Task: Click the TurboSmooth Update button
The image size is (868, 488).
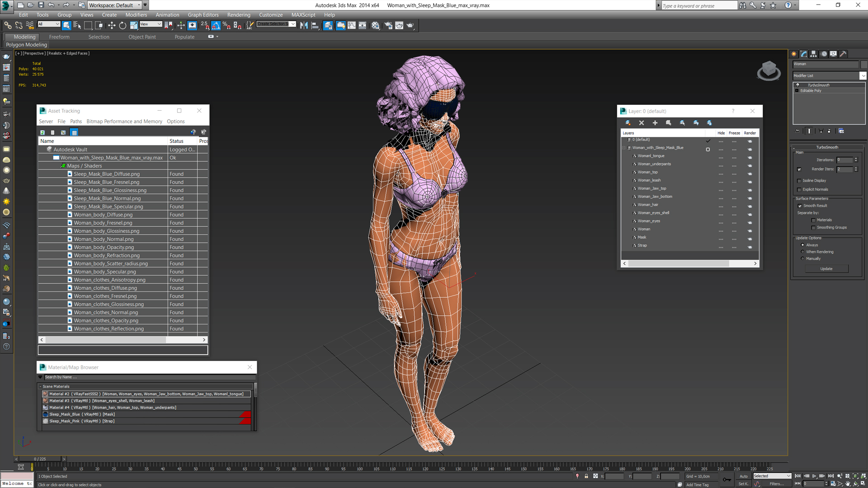Action: click(x=826, y=269)
